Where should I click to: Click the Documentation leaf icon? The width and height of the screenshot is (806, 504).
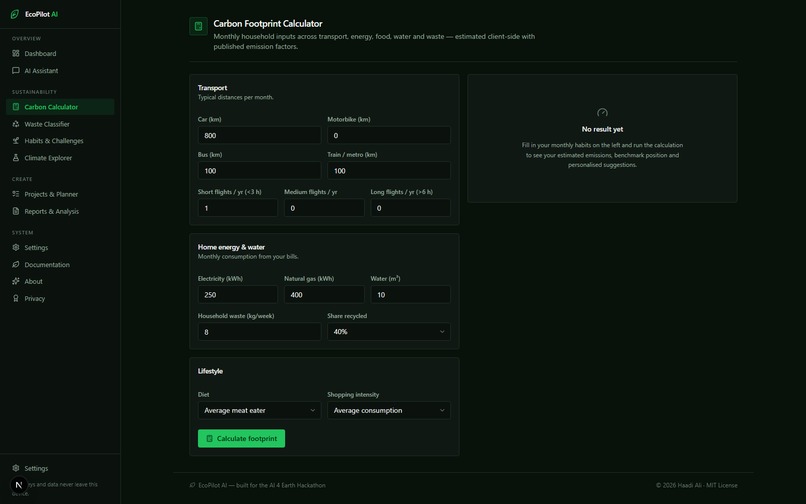[16, 264]
